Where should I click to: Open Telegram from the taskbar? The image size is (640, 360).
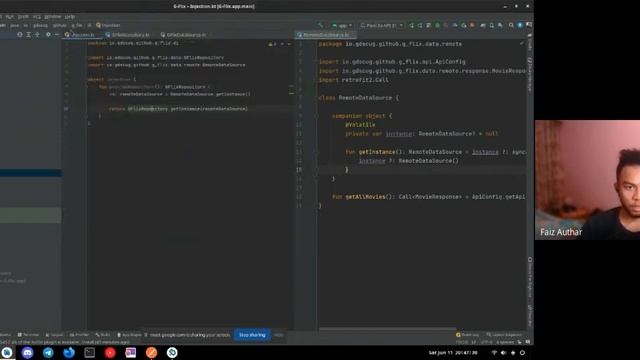(x=48, y=353)
